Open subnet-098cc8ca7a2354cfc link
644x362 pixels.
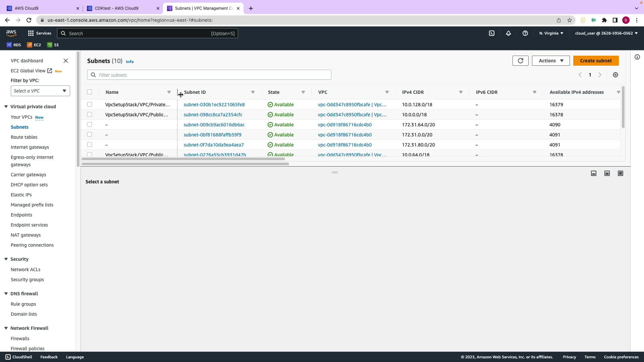point(213,115)
